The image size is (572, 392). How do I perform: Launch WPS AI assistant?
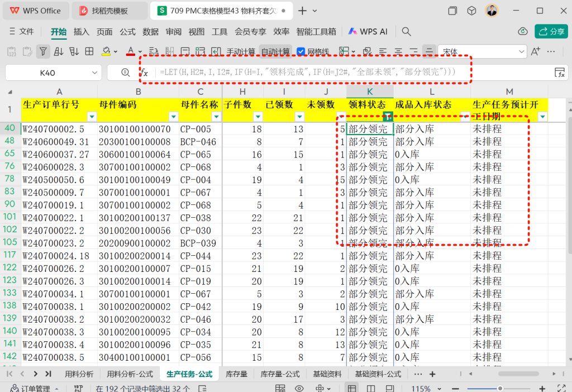click(368, 32)
